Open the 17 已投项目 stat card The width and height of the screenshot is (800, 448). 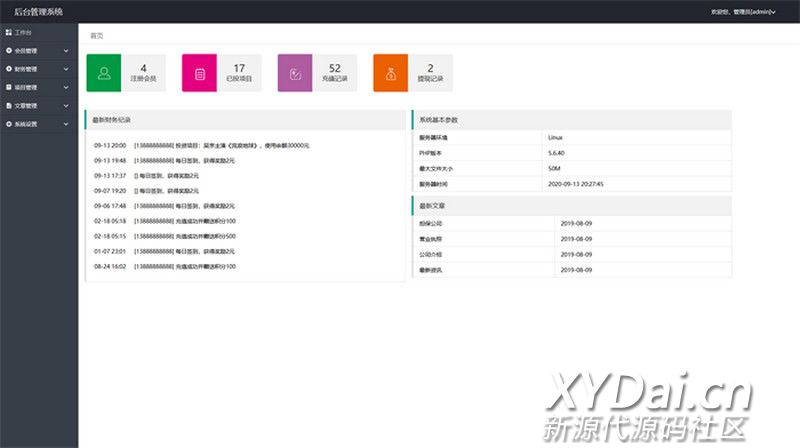pos(222,73)
